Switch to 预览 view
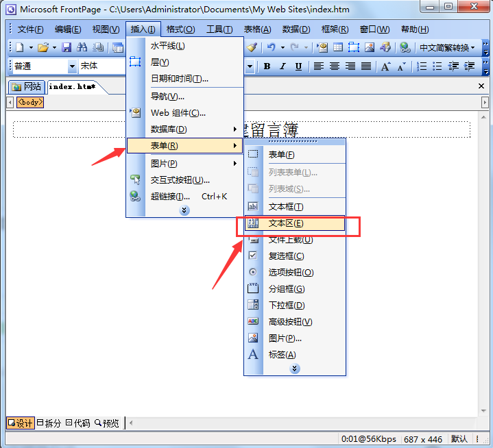This screenshot has height=448, width=493. pyautogui.click(x=107, y=423)
